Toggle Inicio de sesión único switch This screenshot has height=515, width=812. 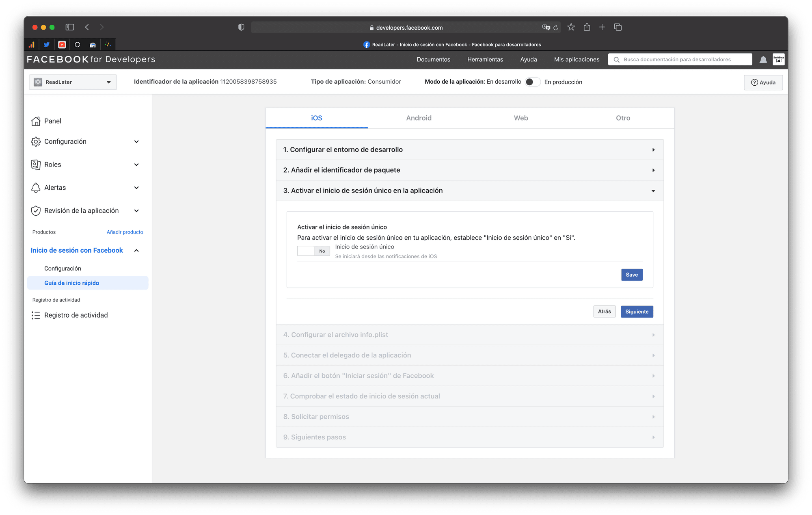pyautogui.click(x=313, y=251)
